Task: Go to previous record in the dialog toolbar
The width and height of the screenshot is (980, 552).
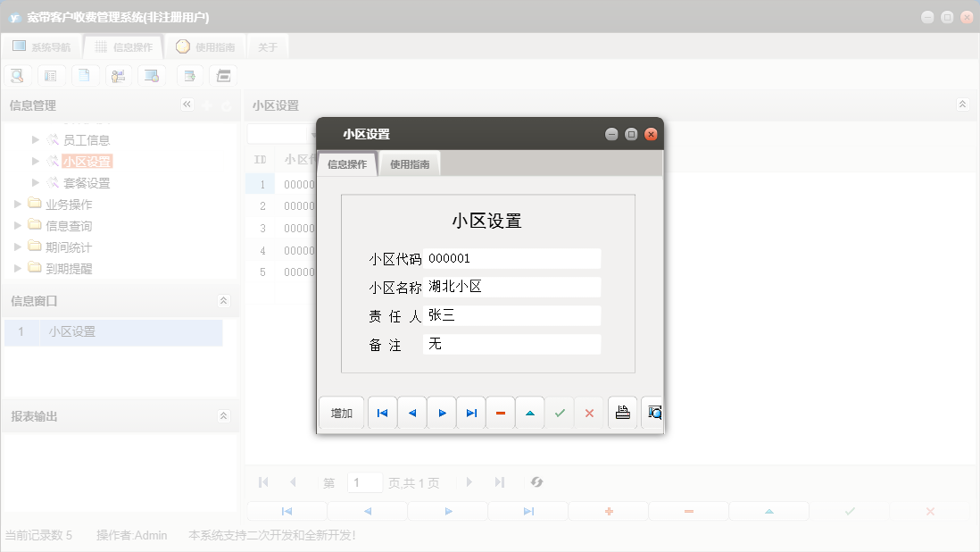Action: pyautogui.click(x=411, y=412)
